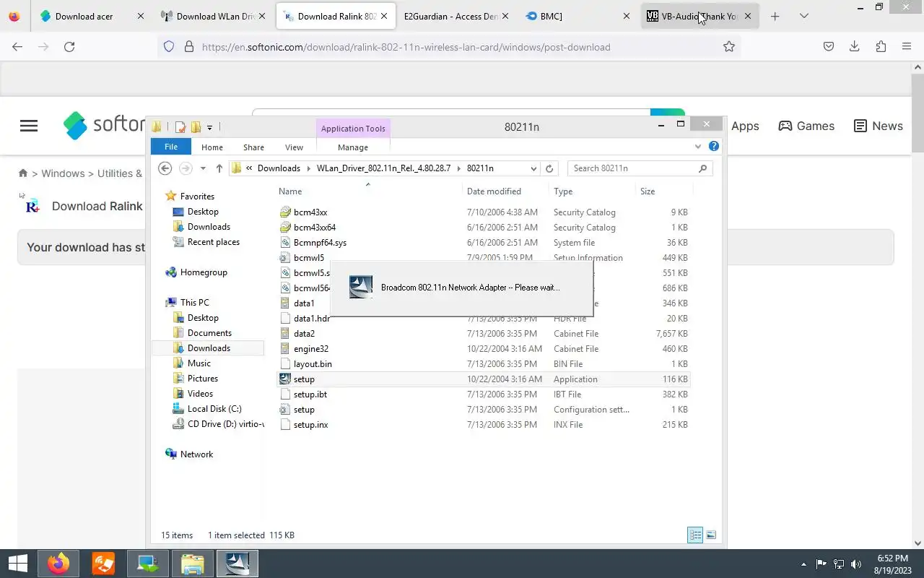Click the volume speaker tray icon
The height and width of the screenshot is (578, 924).
click(x=856, y=564)
